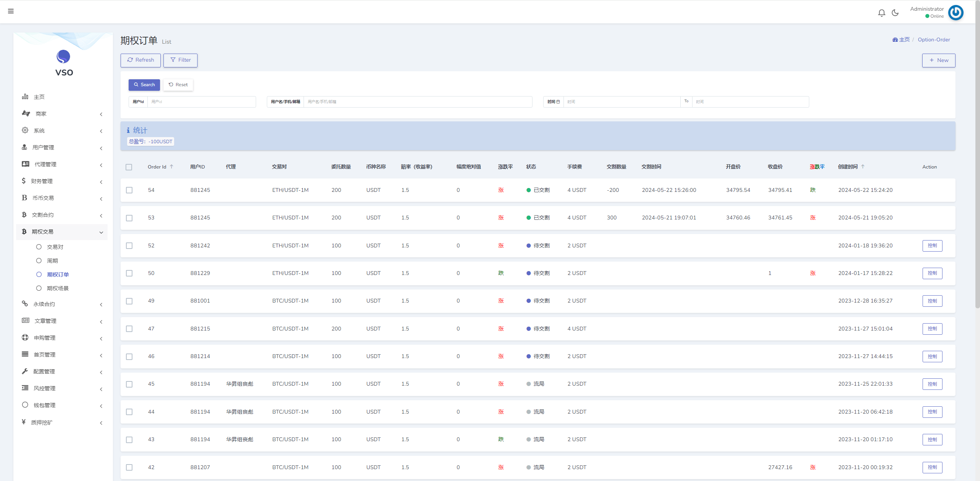Click the Refresh button in toolbar
980x481 pixels.
tap(140, 60)
